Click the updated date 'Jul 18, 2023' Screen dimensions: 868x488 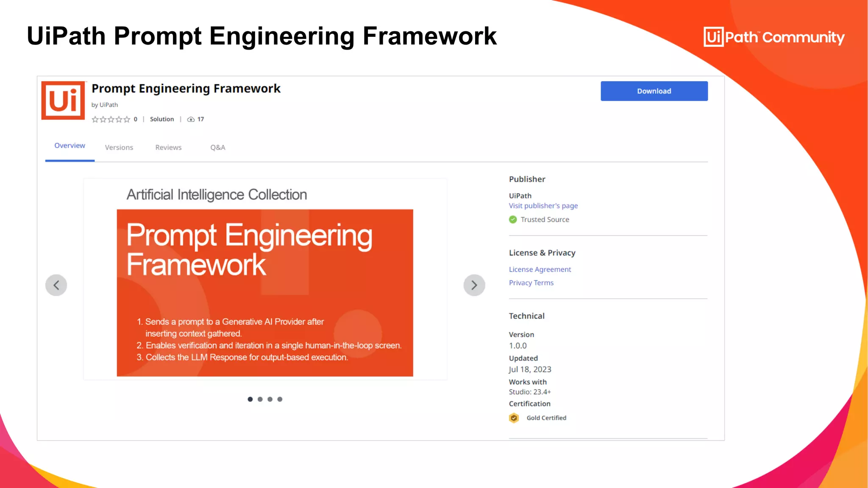coord(530,369)
